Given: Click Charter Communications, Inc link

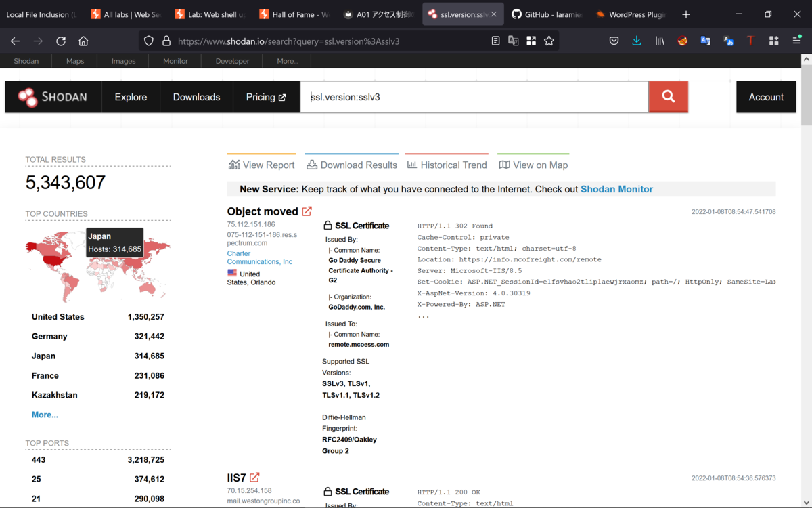Looking at the screenshot, I should coord(260,257).
